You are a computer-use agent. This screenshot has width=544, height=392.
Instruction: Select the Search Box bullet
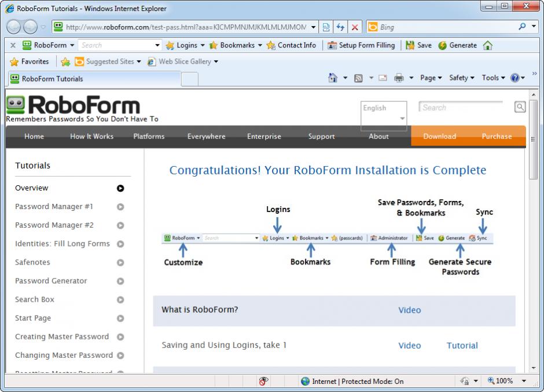tap(120, 299)
